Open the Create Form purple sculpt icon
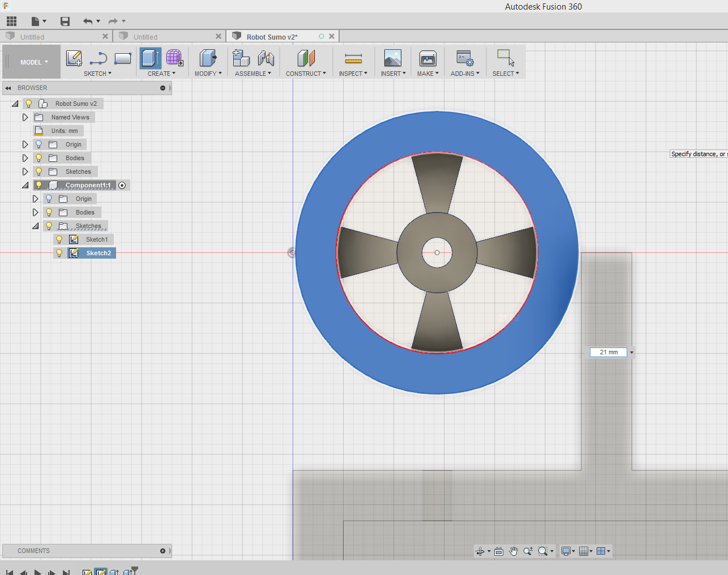The image size is (728, 575). (x=174, y=58)
